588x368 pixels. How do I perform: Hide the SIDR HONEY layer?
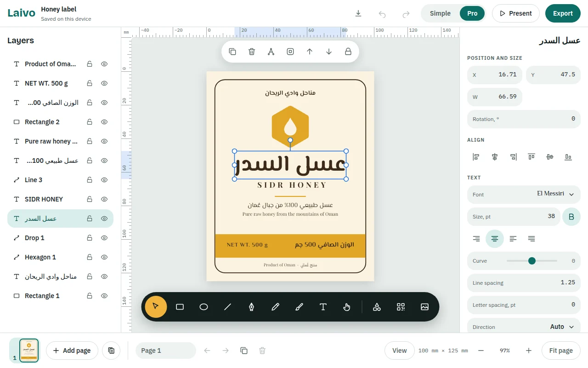pos(104,199)
